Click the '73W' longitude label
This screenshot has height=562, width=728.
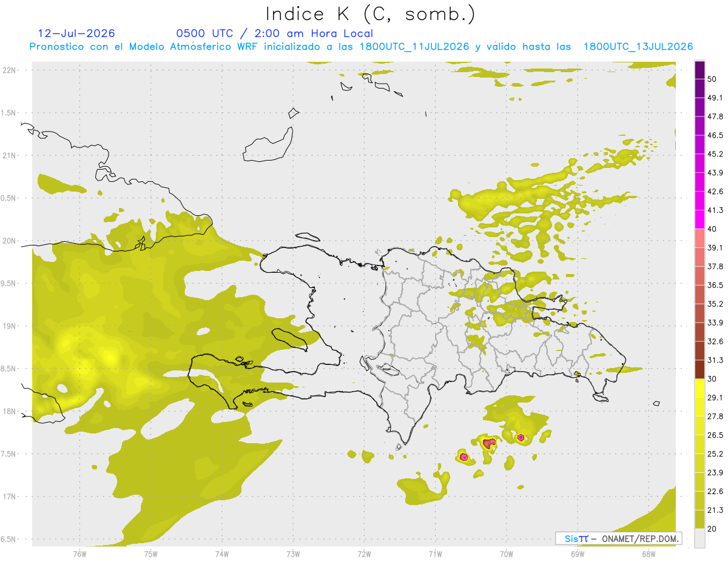[293, 554]
